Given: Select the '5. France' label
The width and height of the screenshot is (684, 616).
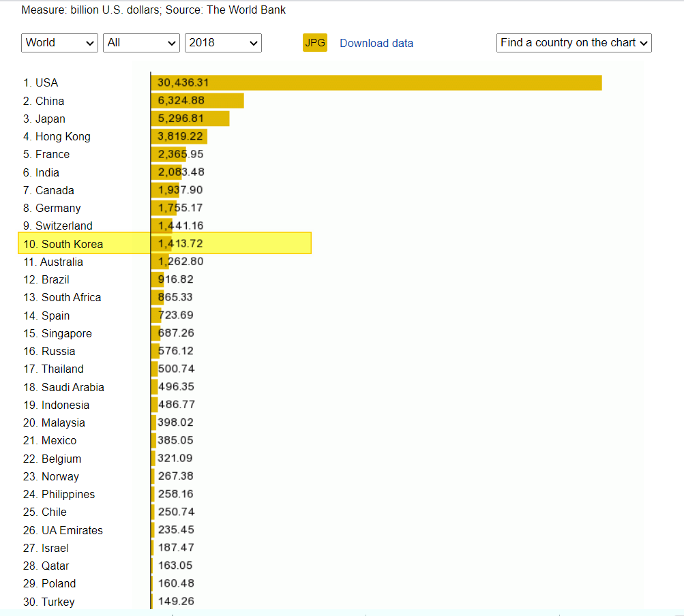Looking at the screenshot, I should click(x=46, y=154).
